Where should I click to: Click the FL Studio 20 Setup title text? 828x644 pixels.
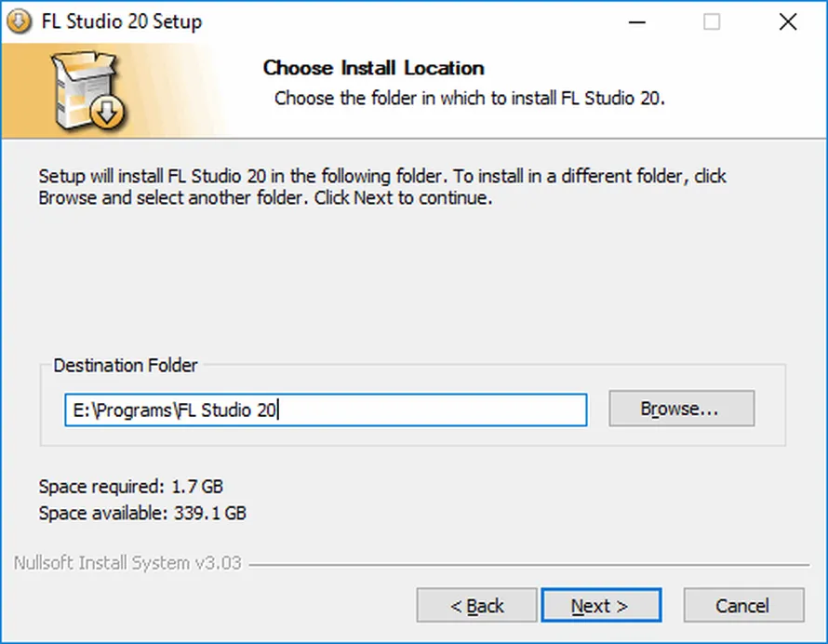(x=122, y=21)
